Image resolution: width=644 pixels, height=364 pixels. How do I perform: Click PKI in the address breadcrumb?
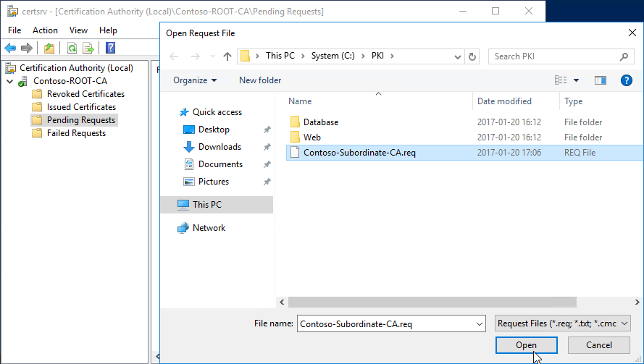[x=377, y=56]
